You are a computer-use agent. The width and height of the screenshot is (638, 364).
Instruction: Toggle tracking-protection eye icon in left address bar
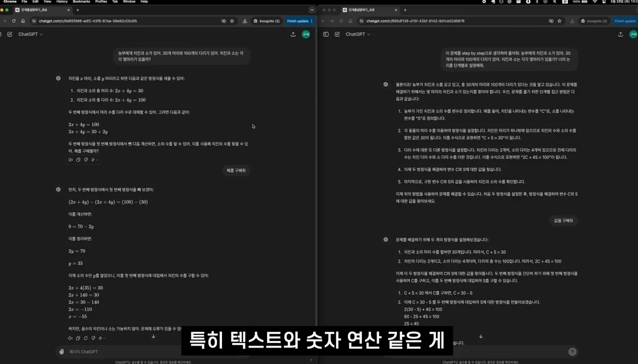pyautogui.click(x=224, y=21)
